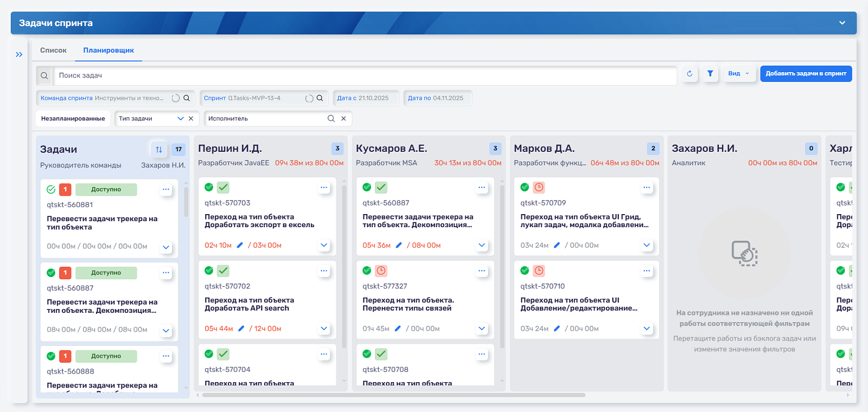868x412 pixels.
Task: Edit time pencil icon for qtskt-570703
Action: (240, 246)
